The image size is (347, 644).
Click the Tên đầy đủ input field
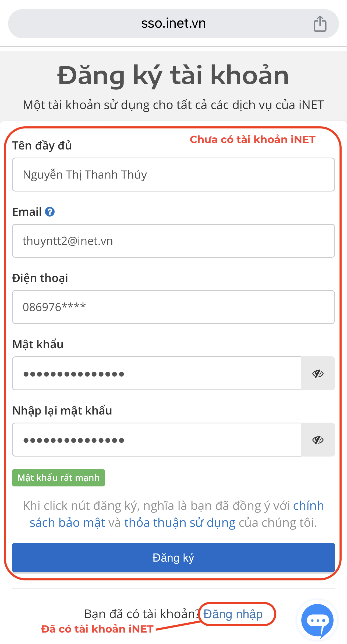tap(173, 175)
